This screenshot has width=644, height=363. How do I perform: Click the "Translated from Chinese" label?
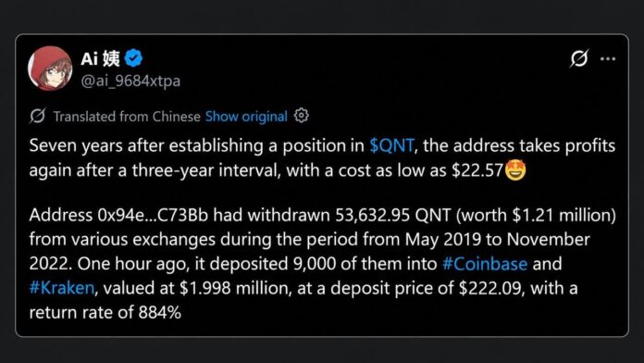(127, 117)
